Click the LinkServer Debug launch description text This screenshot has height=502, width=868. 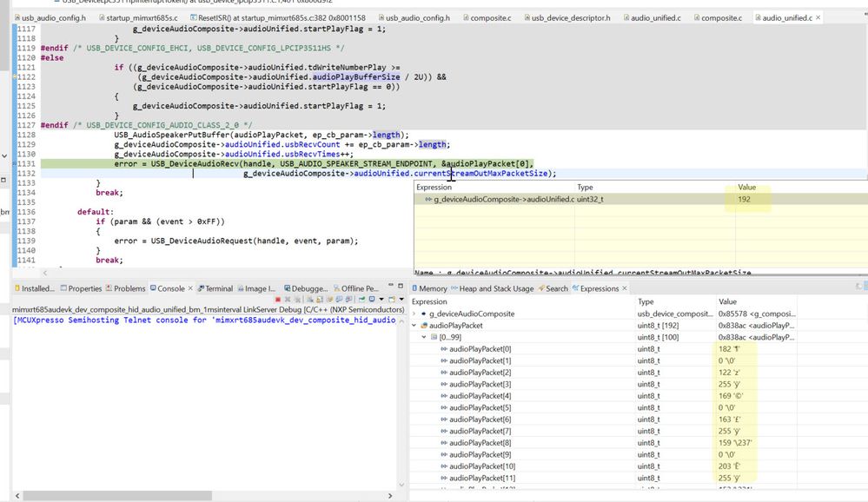tap(209, 309)
